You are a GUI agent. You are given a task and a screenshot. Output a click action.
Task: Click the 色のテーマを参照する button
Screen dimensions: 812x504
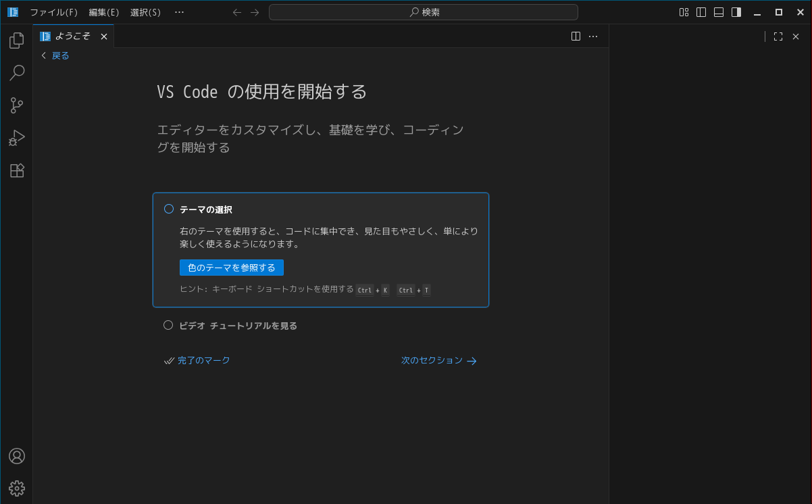tap(232, 268)
